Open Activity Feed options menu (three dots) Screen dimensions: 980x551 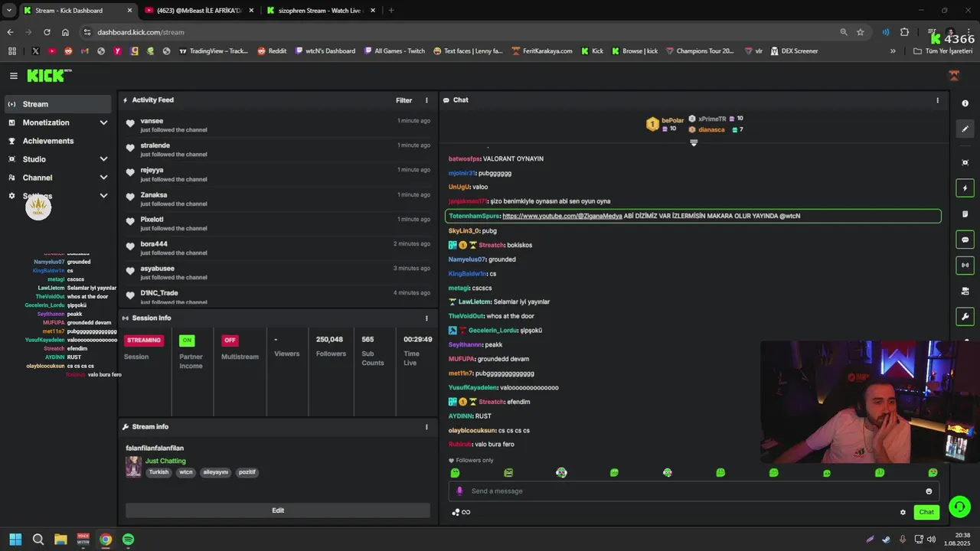[x=427, y=100]
